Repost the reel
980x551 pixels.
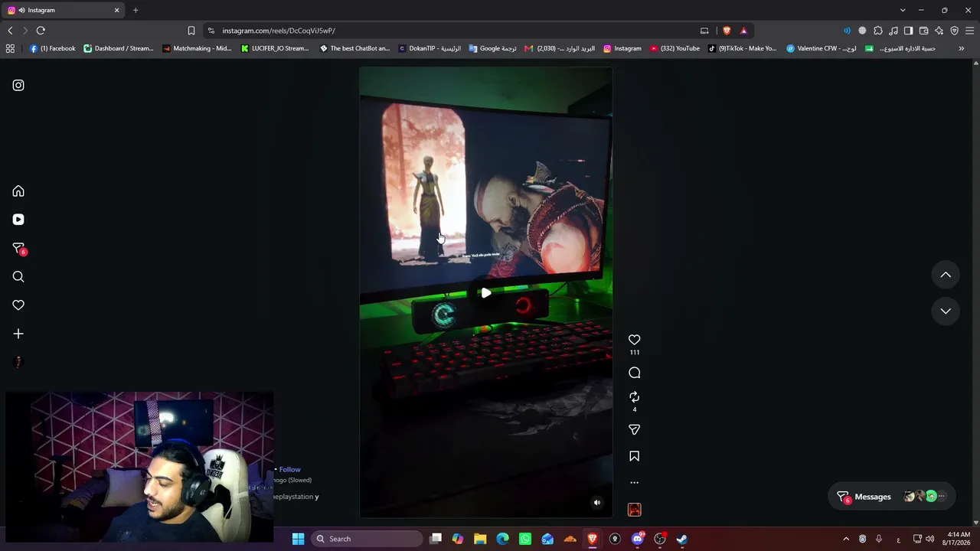[634, 397]
